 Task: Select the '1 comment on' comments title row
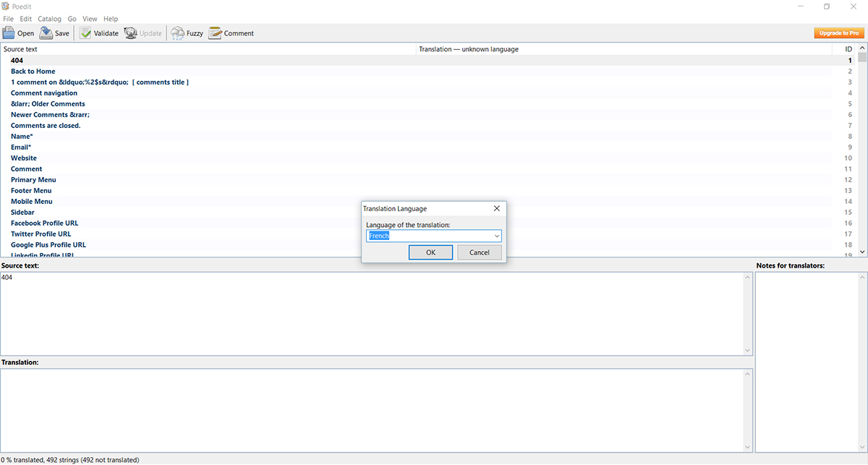tap(428, 82)
